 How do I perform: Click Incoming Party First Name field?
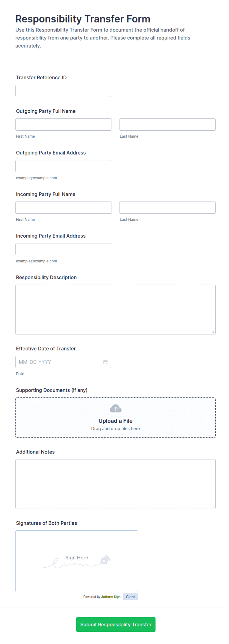(64, 208)
